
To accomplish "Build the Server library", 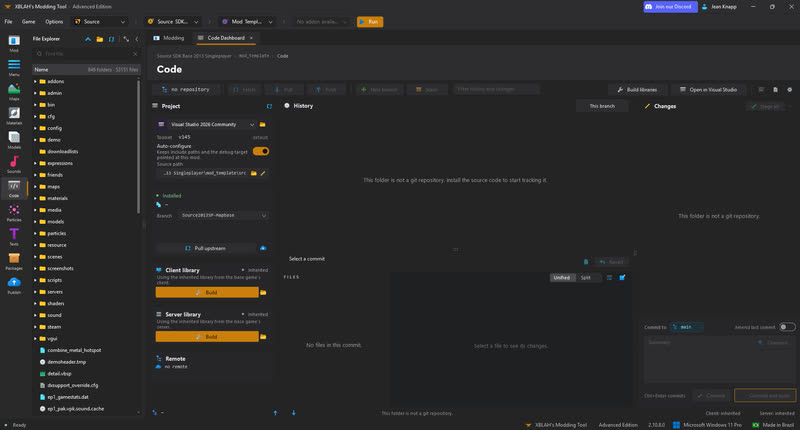I will click(207, 337).
